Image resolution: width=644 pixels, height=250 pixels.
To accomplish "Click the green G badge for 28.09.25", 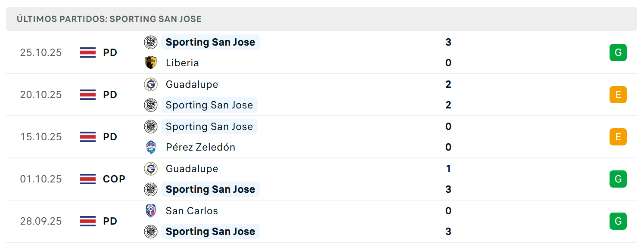I will pyautogui.click(x=618, y=221).
